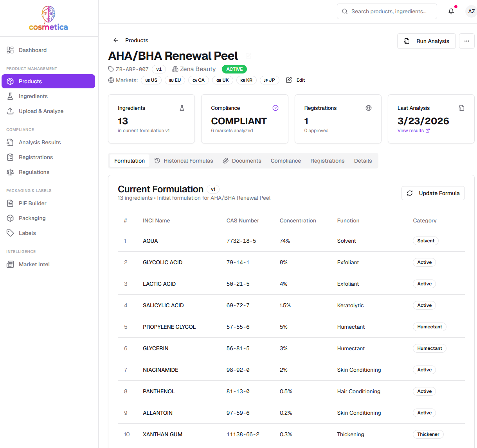477x448 pixels.
Task: Go to Market Intel in sidebar
Action: pos(34,264)
